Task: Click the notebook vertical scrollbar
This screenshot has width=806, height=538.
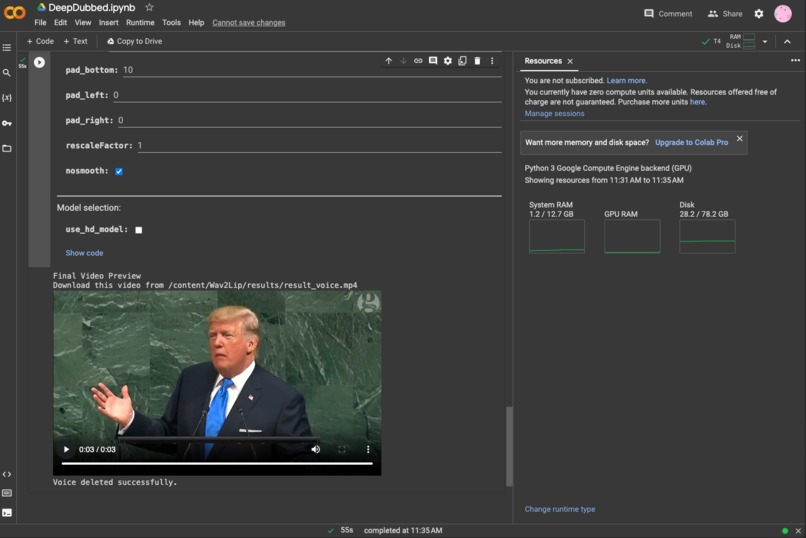Action: coord(509,446)
